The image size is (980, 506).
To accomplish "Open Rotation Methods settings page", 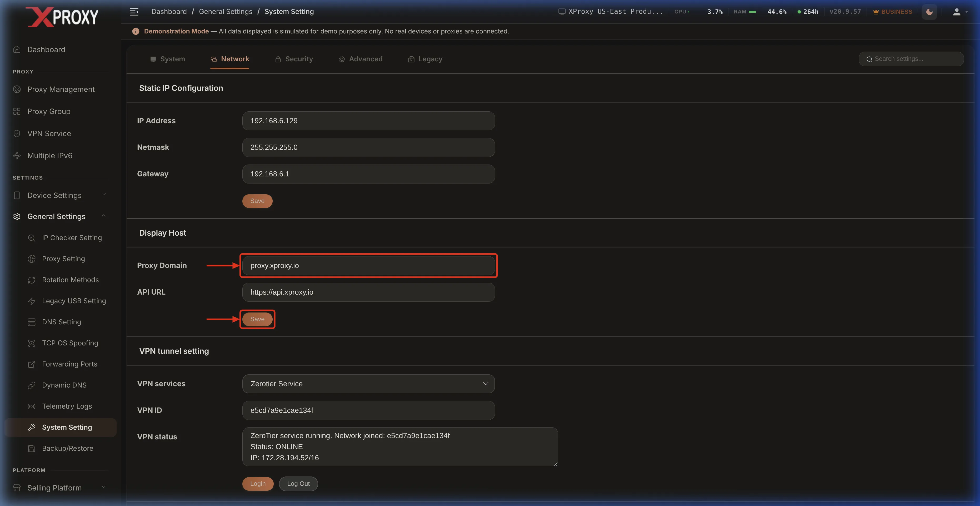I will click(70, 280).
